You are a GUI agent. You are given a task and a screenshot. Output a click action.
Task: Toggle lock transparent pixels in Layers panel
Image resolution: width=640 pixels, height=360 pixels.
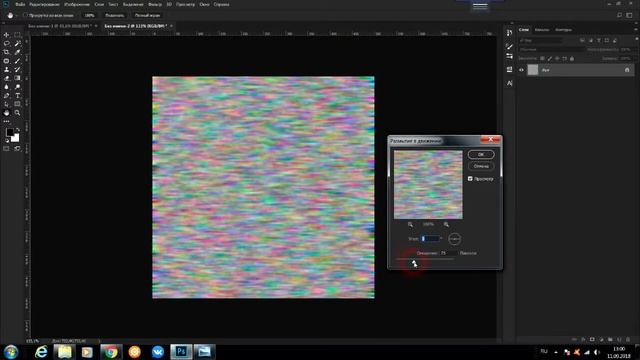[x=542, y=59]
